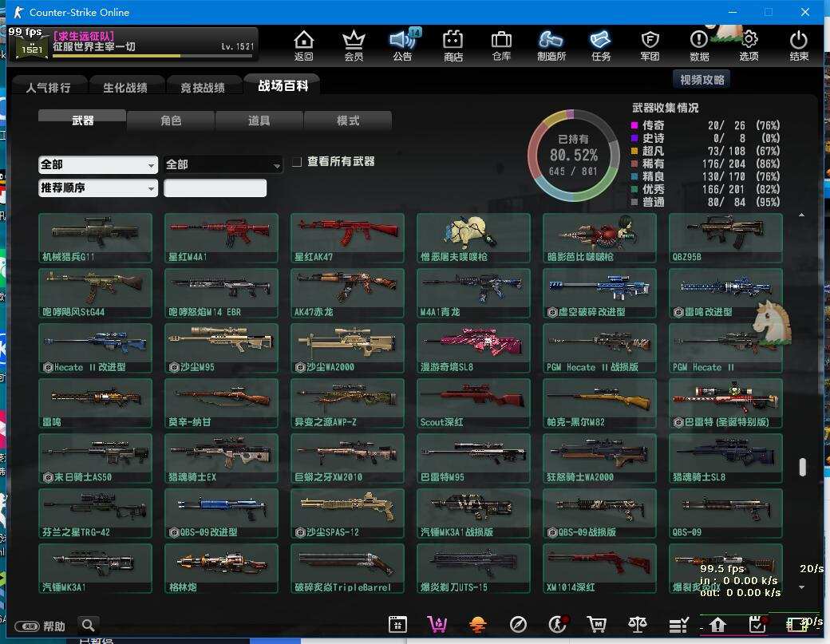Click the balance scales icon
This screenshot has width=830, height=644.
point(638,625)
